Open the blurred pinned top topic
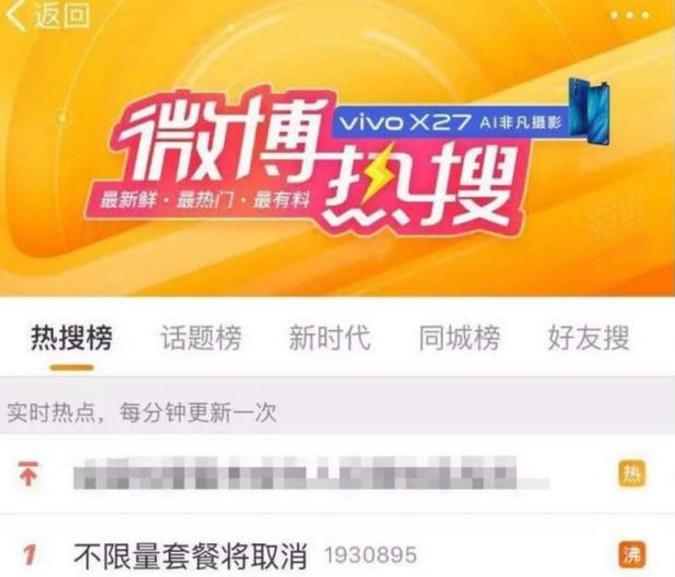This screenshot has width=675, height=577. tap(312, 473)
